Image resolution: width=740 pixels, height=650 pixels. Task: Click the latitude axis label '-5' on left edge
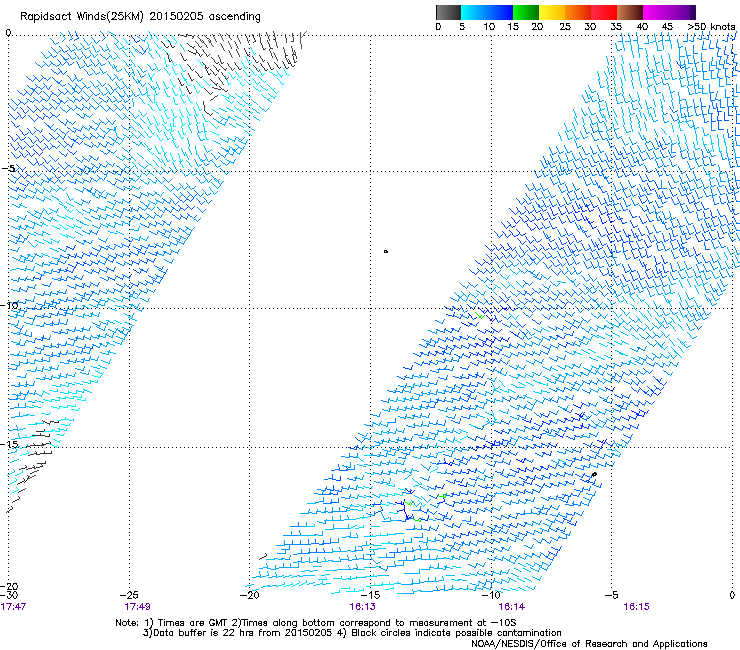coord(8,169)
